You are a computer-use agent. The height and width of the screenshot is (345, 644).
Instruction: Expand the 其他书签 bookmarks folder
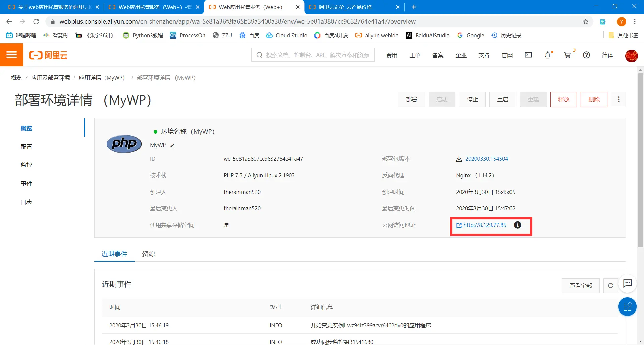point(623,35)
